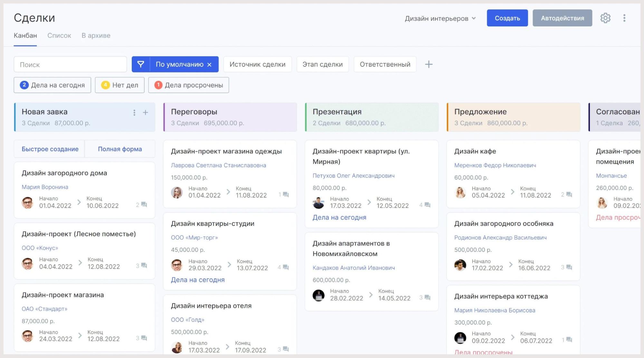
Task: Click the Создать button
Action: (x=507, y=18)
